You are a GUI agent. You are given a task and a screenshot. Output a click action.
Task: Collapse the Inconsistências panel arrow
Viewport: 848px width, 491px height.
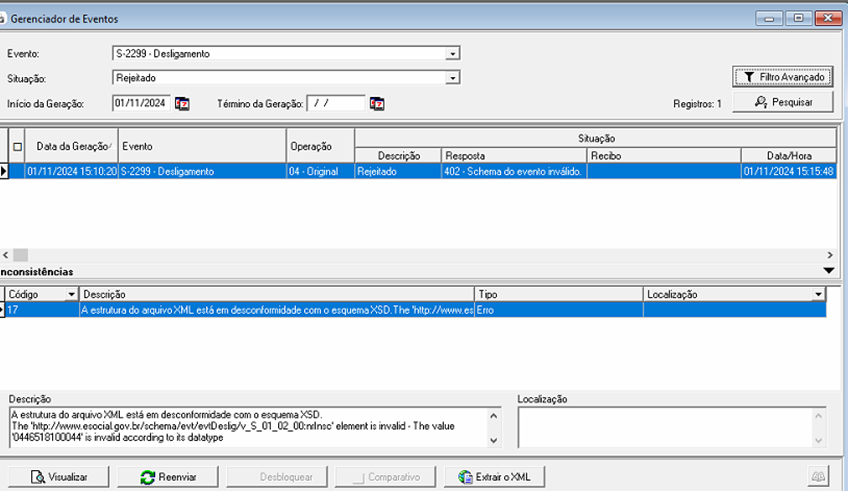828,271
